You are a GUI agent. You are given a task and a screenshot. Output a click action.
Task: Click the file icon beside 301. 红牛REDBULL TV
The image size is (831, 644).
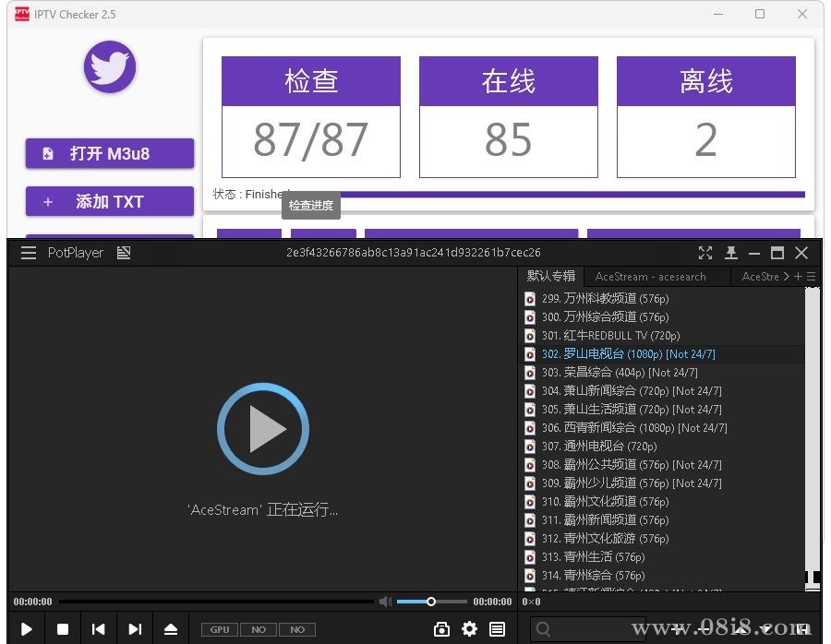point(529,336)
